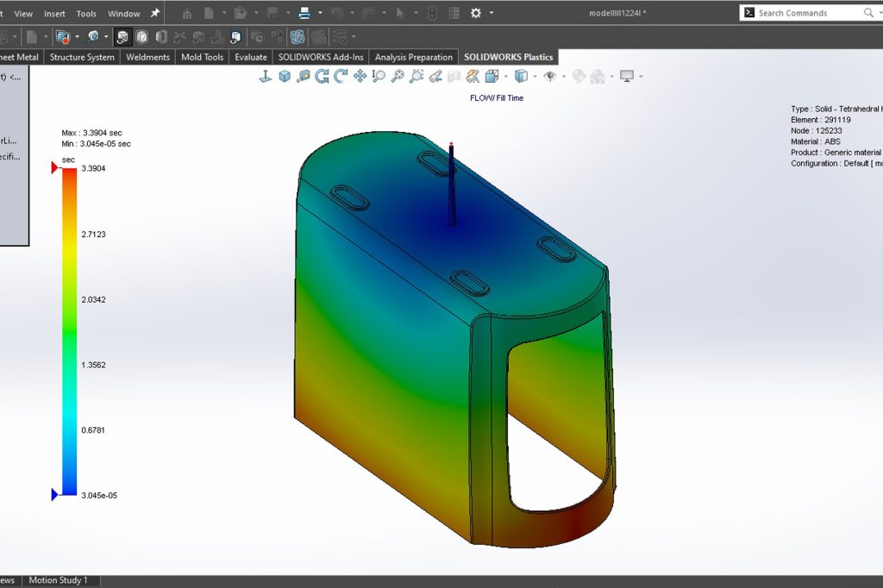883x588 pixels.
Task: Click the Pan four-arrow icon
Action: tap(360, 76)
